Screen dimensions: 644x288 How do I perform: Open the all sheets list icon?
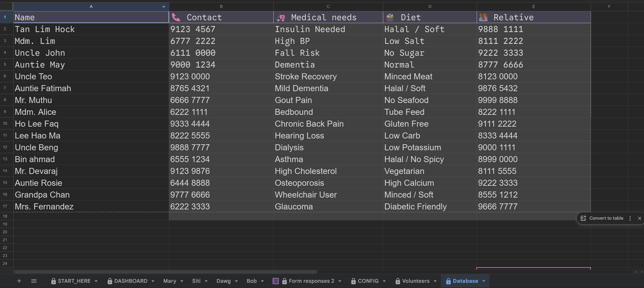[34, 281]
